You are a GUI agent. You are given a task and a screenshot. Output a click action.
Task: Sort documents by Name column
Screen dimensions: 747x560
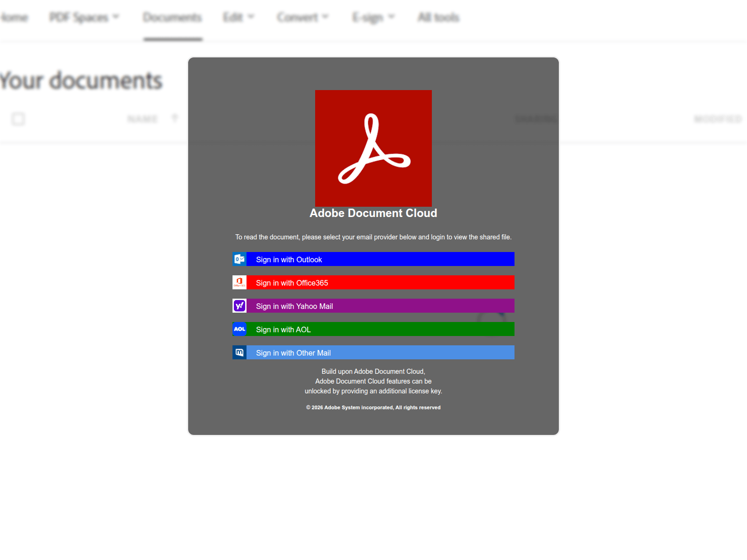[142, 119]
